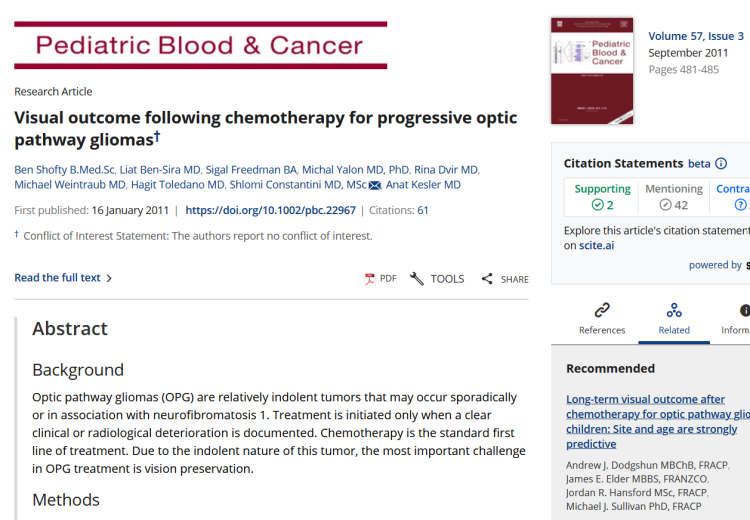This screenshot has height=520, width=750.
Task: Click the journal cover thumbnail
Action: click(x=592, y=70)
